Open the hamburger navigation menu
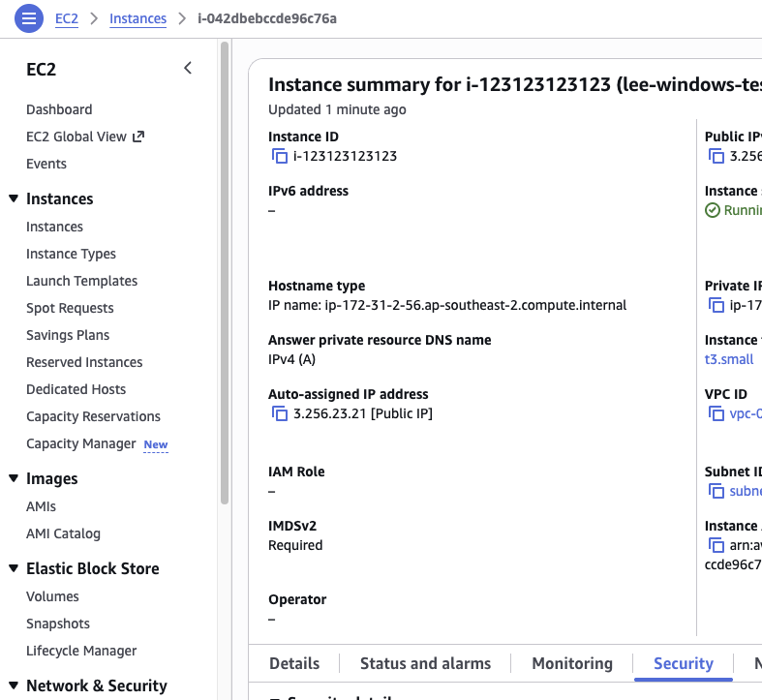The width and height of the screenshot is (762, 700). click(x=29, y=18)
